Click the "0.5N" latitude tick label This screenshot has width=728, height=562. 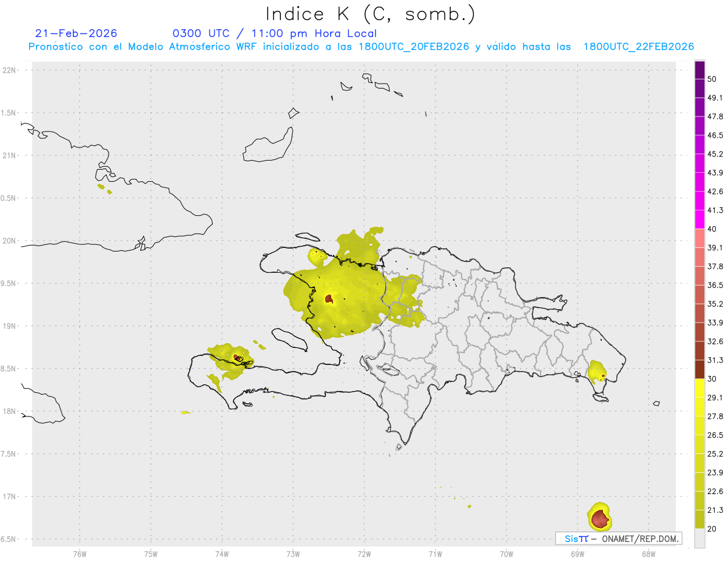9,198
